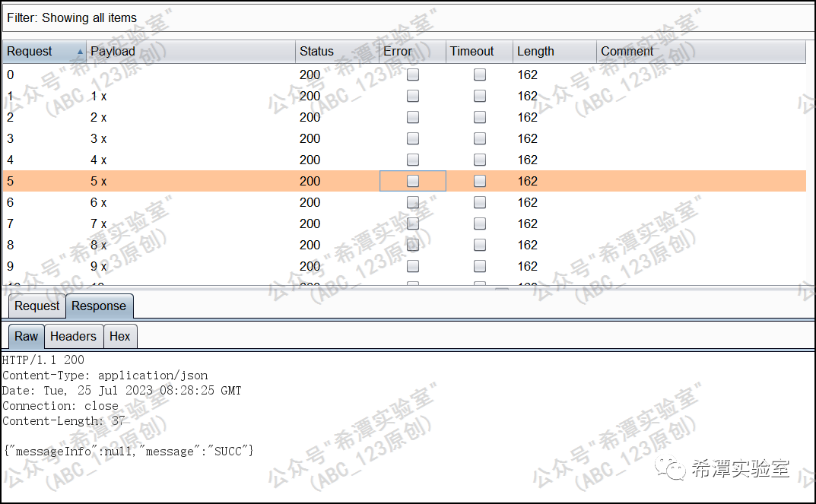The width and height of the screenshot is (816, 504).
Task: Toggle Error checkbox for request 0
Action: 413,75
